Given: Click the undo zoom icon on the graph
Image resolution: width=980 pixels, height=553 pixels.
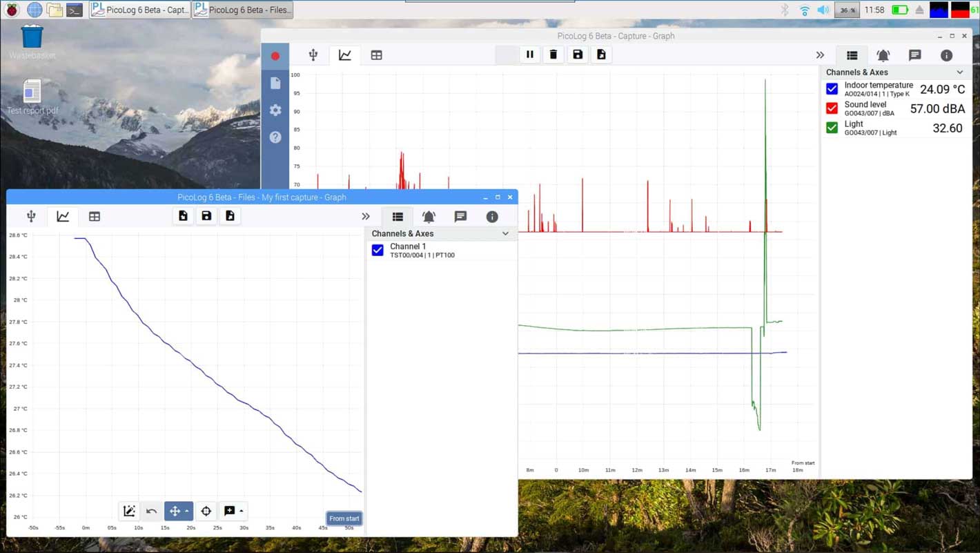Looking at the screenshot, I should pos(152,512).
